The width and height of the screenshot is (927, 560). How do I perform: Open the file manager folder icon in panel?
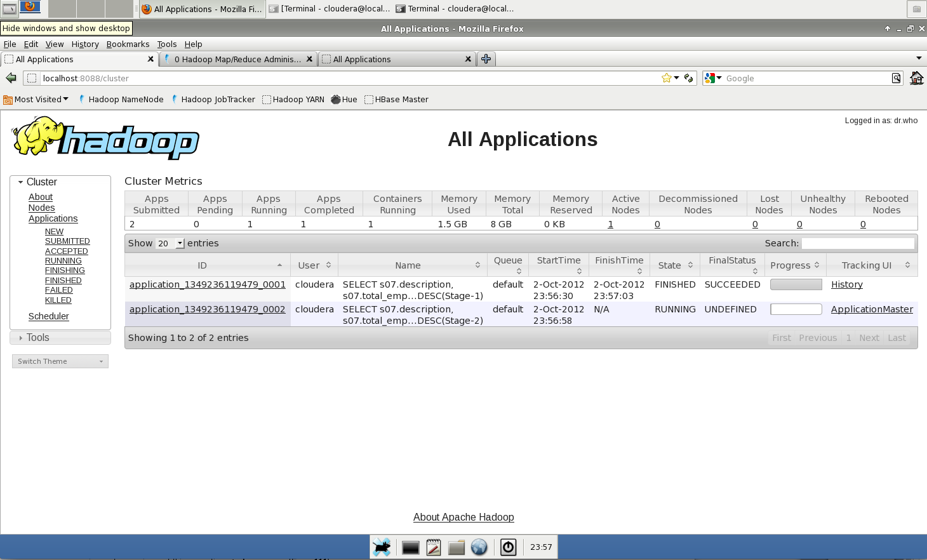click(457, 547)
